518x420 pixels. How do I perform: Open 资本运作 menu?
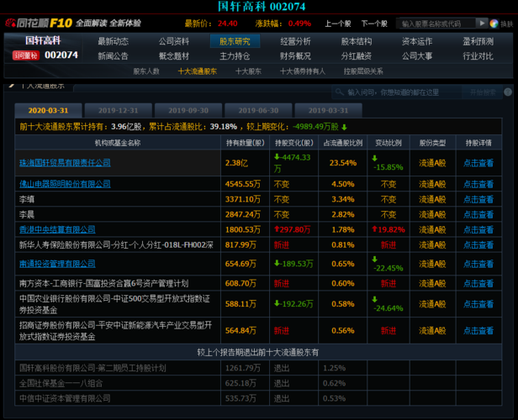tap(417, 41)
